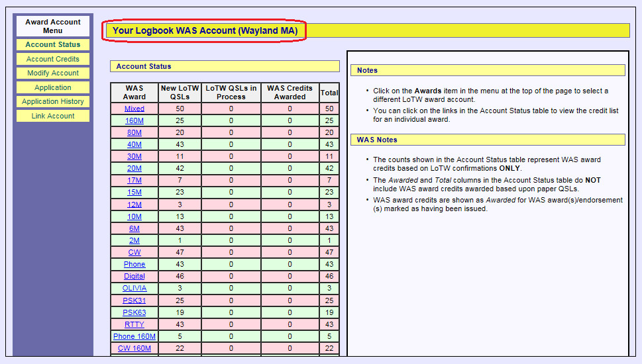Open the Digital award link
The height and width of the screenshot is (364, 642).
[x=134, y=276]
